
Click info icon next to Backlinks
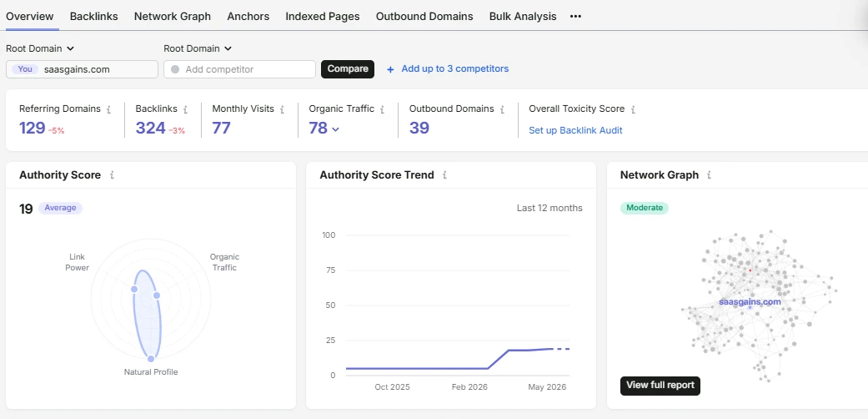[185, 109]
